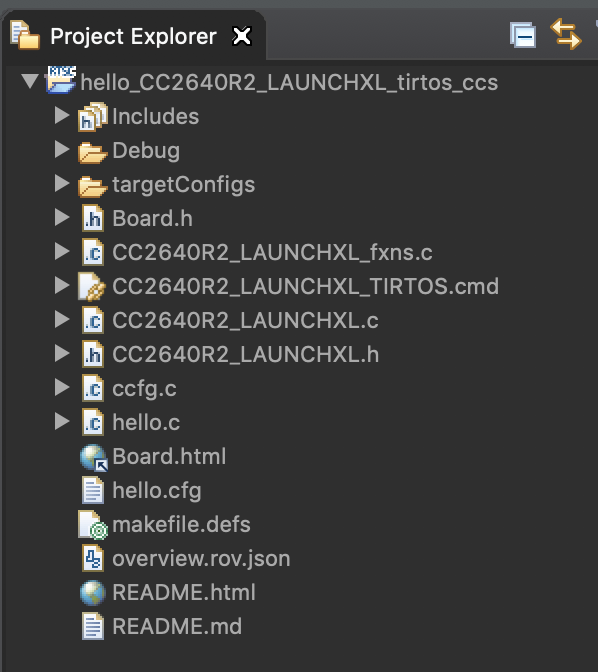Image resolution: width=598 pixels, height=672 pixels.
Task: Expand the targetConfigs folder arrow
Action: 62,183
